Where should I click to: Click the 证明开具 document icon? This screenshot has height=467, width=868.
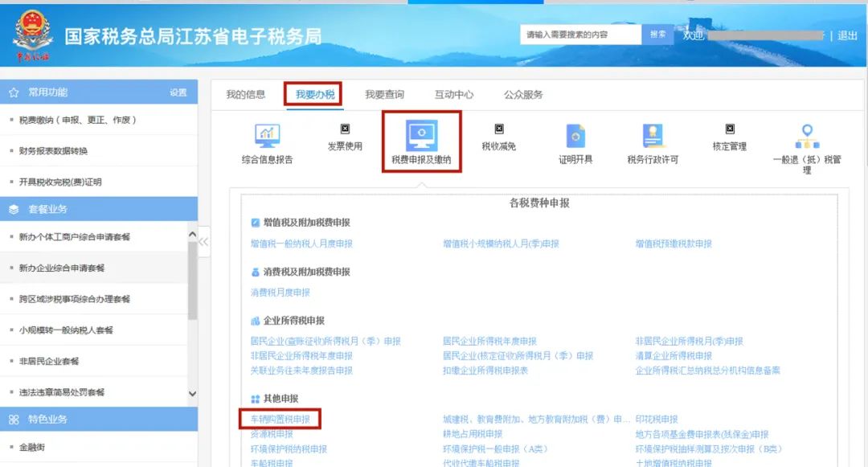point(575,136)
